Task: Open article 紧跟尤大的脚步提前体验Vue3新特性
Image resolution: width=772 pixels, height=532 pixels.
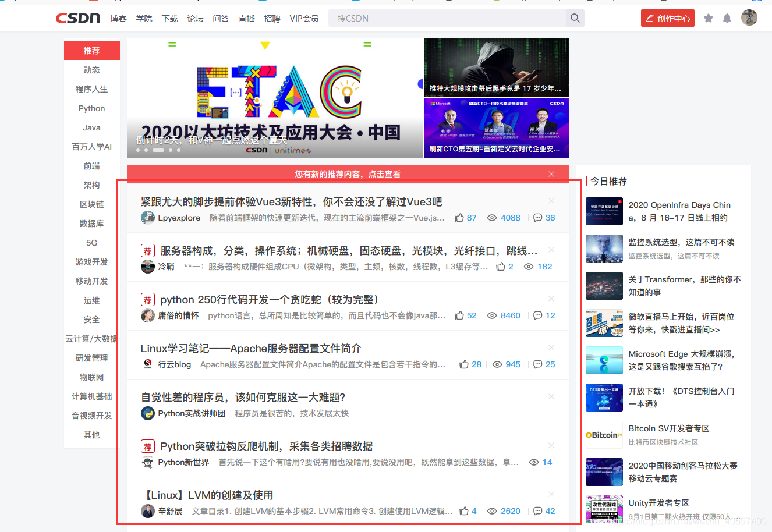Action: tap(291, 201)
